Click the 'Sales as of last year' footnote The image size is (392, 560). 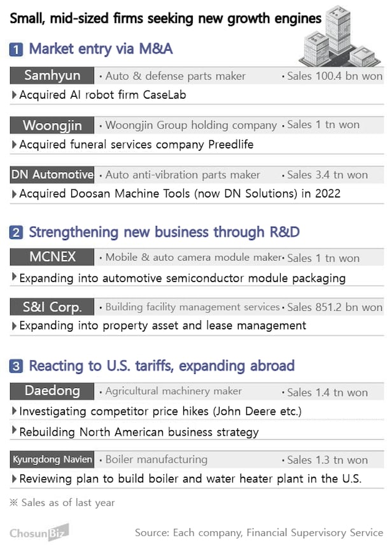tap(62, 503)
